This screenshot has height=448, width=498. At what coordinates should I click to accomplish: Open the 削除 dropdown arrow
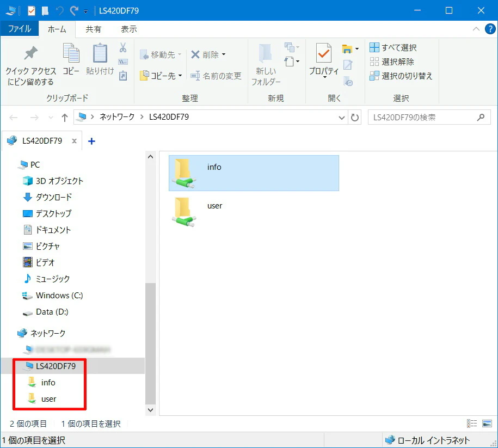coord(224,54)
